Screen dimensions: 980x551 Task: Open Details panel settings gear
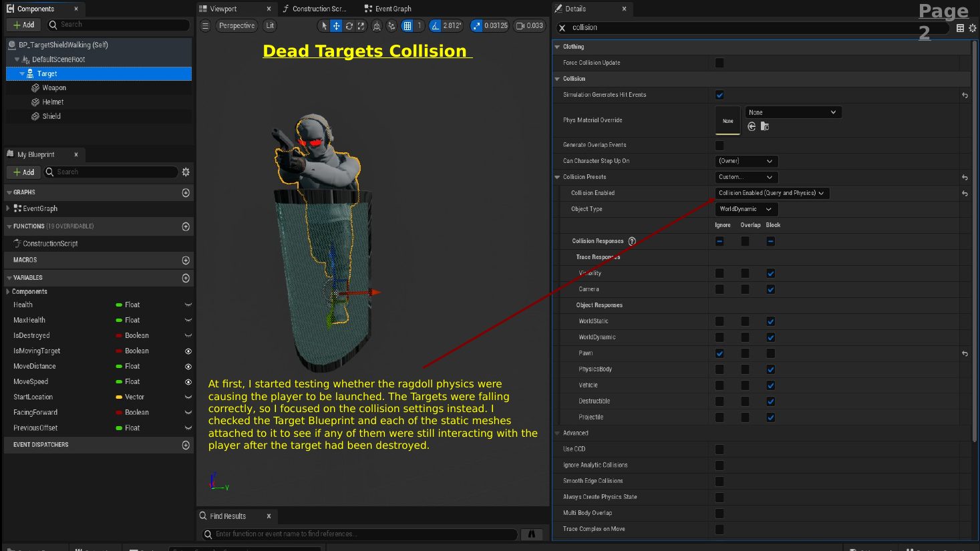(x=973, y=27)
